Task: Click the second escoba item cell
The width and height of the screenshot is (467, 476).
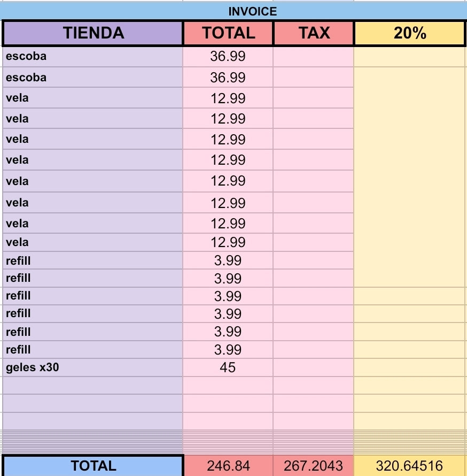Action: 93,78
